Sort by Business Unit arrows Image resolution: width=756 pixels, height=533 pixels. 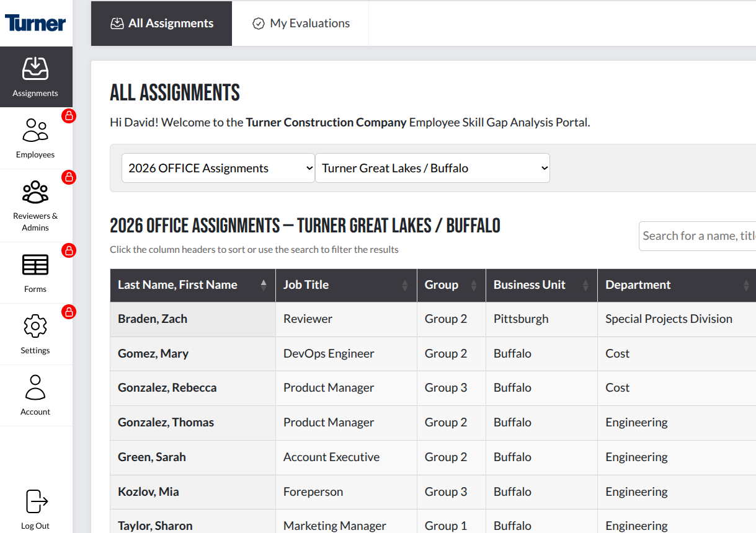[x=585, y=285]
